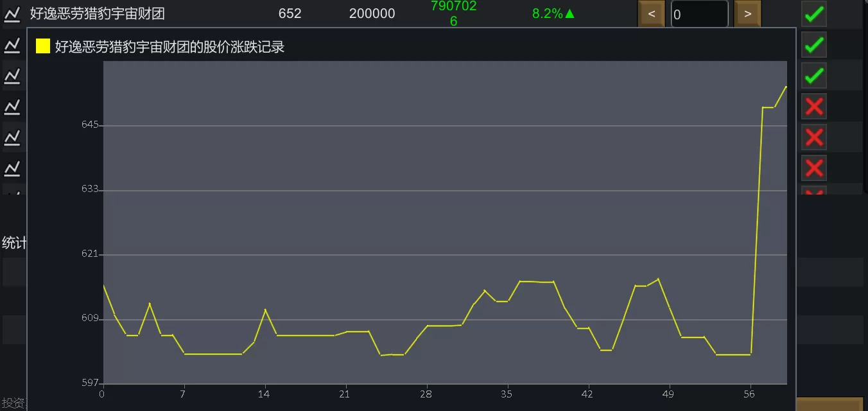Toggle the second green checkmark from the top
Image resolution: width=868 pixels, height=411 pixels.
pos(813,46)
